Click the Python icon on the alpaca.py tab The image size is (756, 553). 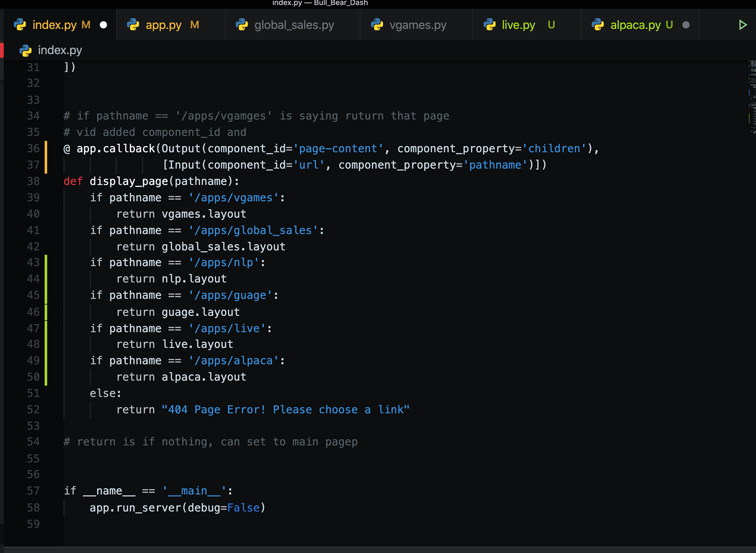(x=598, y=24)
